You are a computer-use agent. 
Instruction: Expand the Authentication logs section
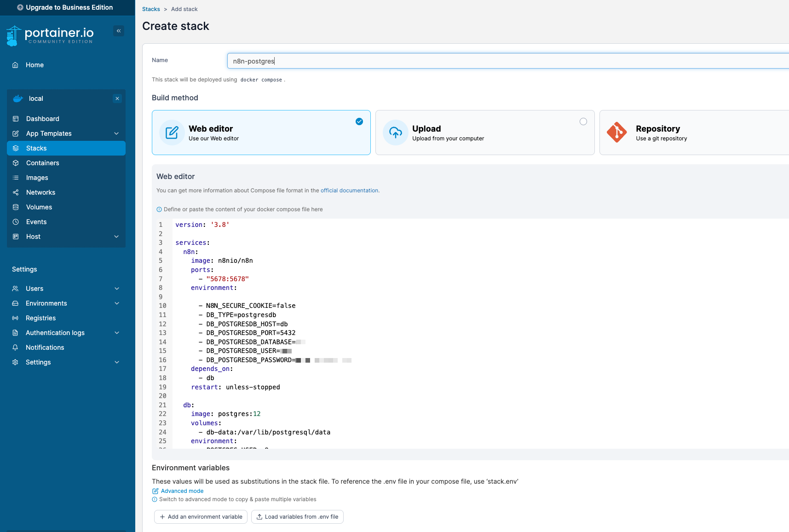117,333
